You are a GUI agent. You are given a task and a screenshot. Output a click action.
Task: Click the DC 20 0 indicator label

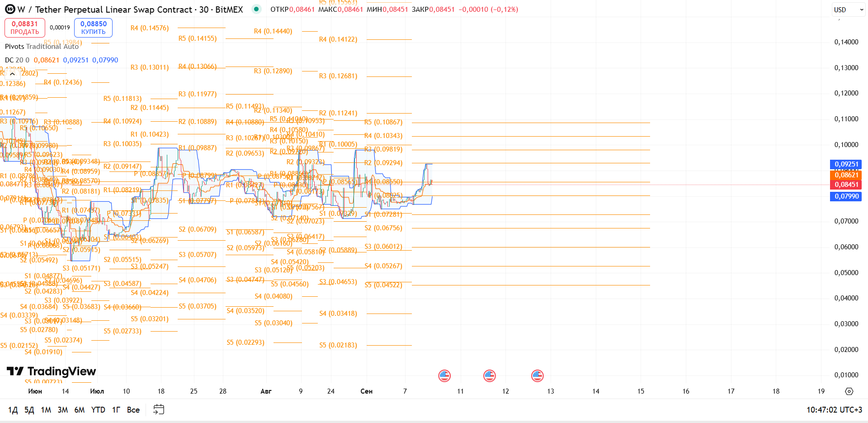click(x=17, y=60)
